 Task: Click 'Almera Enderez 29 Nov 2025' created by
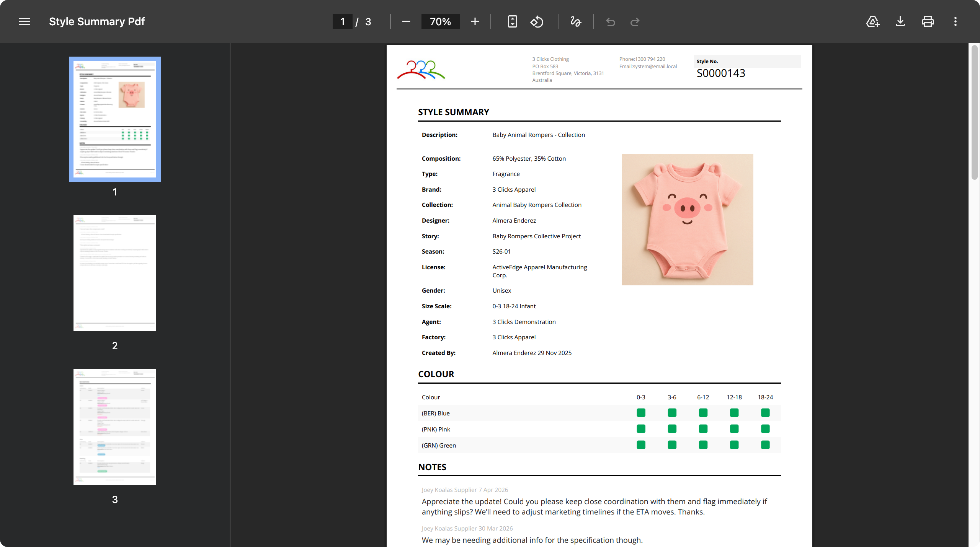[532, 353]
